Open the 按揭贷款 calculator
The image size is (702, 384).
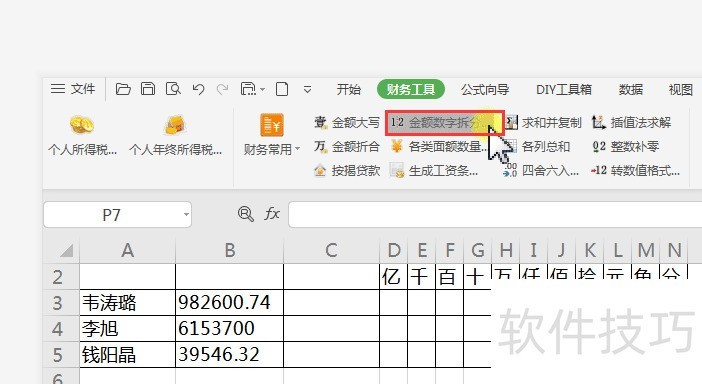[347, 171]
